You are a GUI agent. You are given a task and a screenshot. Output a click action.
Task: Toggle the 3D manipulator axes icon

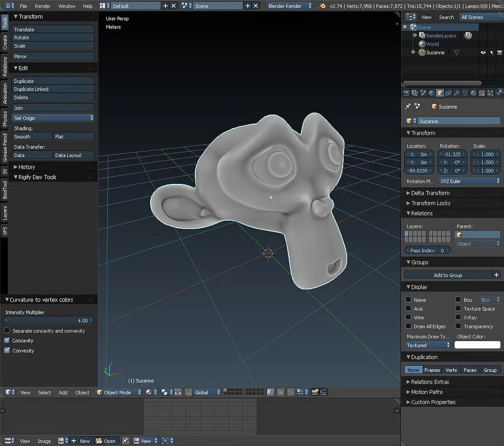coord(189,392)
